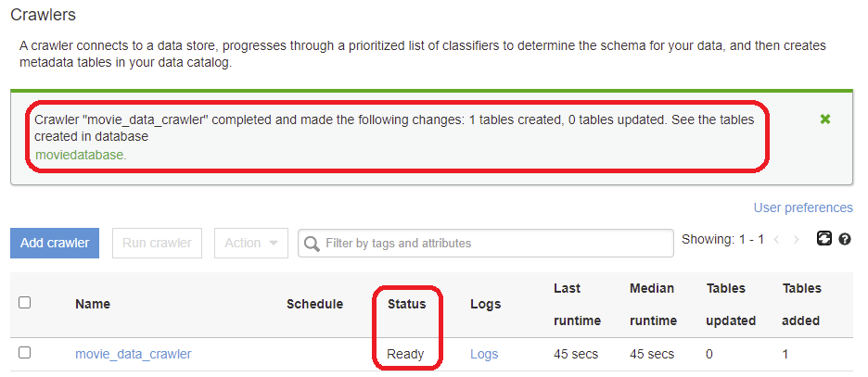Screen dimensions: 868x377
Task: Open the help question mark icon
Action: [845, 240]
